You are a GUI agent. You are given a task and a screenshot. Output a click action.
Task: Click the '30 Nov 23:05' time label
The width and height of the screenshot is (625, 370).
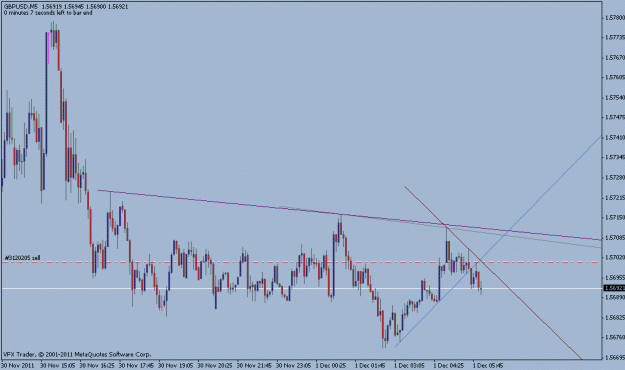[x=294, y=365]
